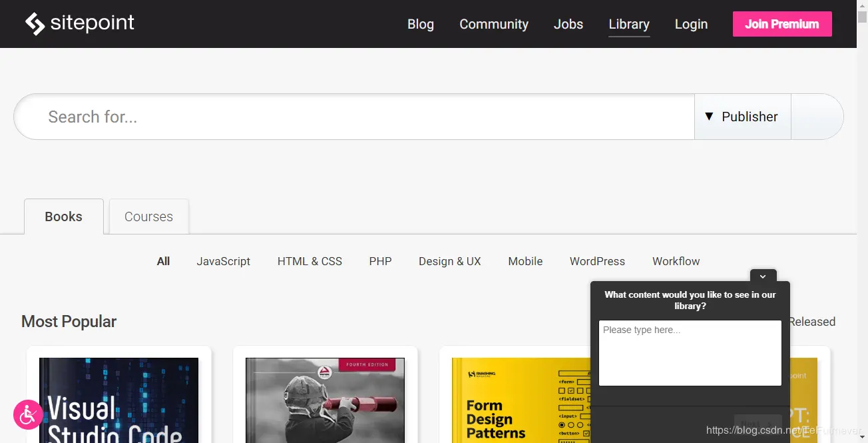Filter books by WordPress
The image size is (868, 443).
pos(597,261)
